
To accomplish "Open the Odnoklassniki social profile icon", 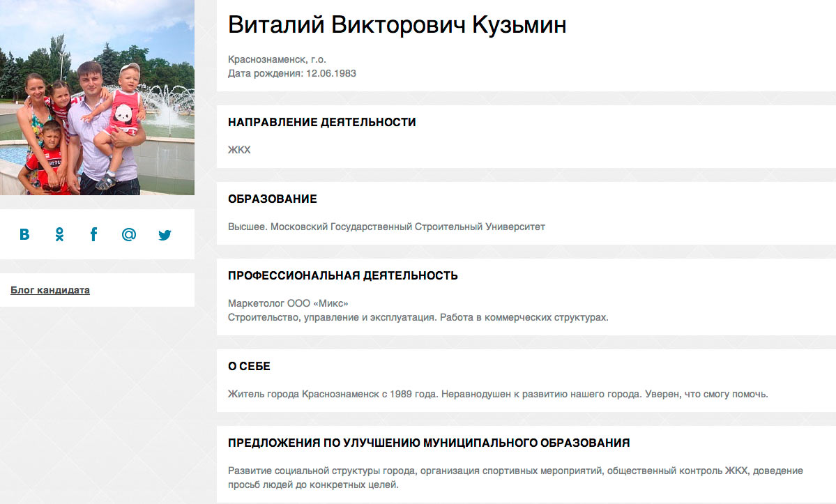I will pos(60,234).
